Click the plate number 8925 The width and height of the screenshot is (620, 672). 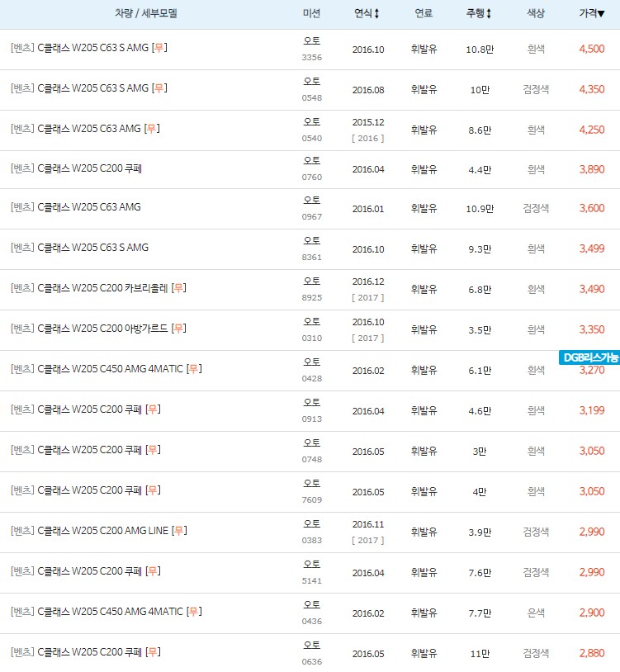[x=311, y=298]
